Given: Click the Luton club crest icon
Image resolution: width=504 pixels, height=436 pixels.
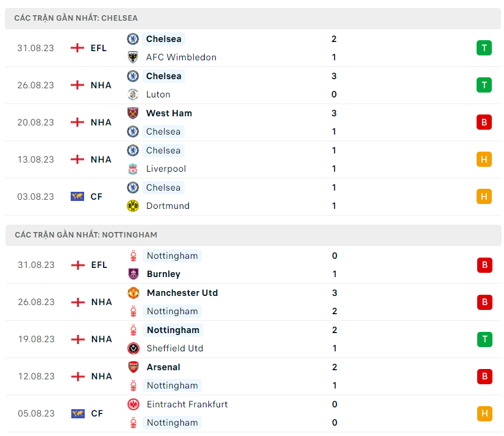Looking at the screenshot, I should pos(133,94).
